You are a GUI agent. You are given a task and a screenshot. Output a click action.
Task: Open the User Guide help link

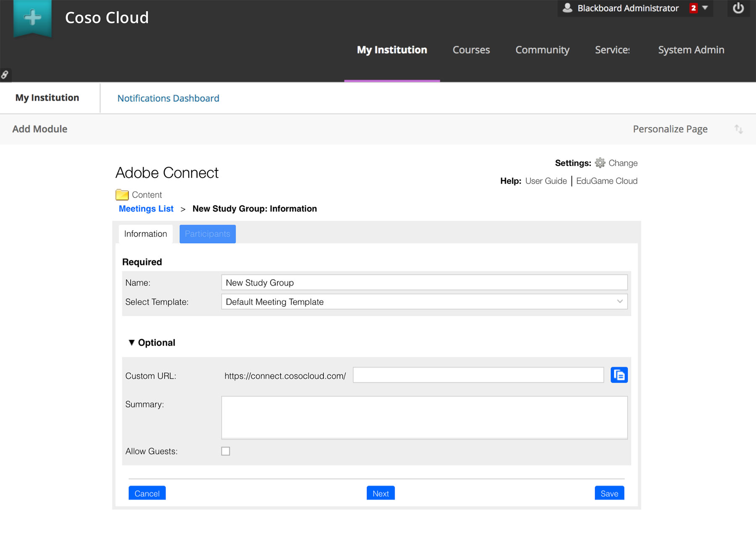click(546, 181)
